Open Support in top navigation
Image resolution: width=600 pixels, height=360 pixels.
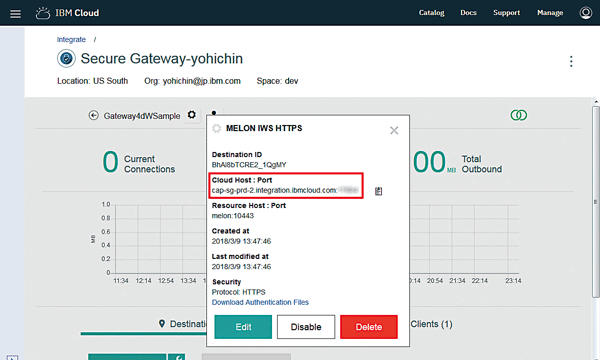pos(506,13)
